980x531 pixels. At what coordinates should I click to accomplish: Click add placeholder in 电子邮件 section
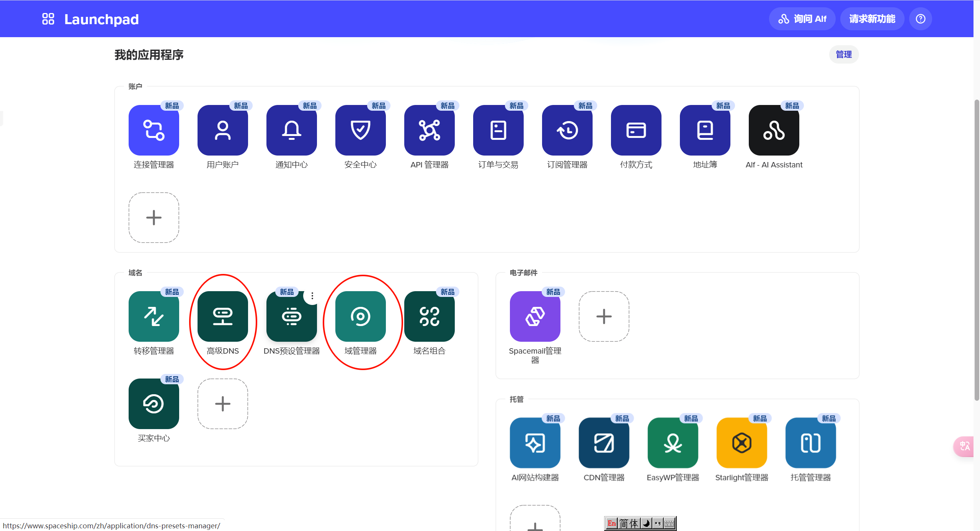tap(604, 316)
